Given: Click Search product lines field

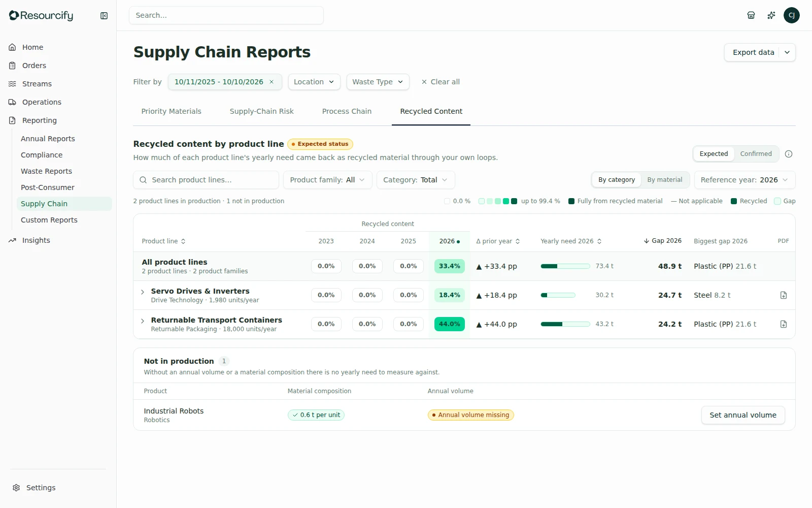Looking at the screenshot, I should tap(206, 180).
